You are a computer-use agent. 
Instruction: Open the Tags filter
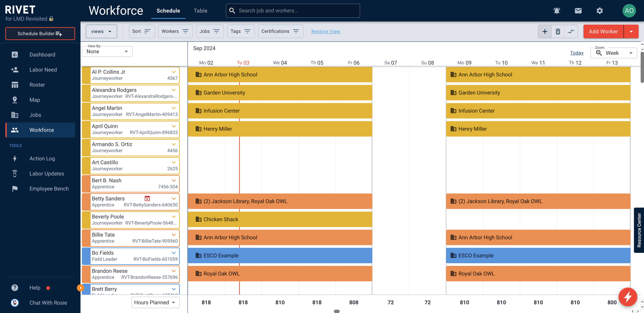coord(241,32)
